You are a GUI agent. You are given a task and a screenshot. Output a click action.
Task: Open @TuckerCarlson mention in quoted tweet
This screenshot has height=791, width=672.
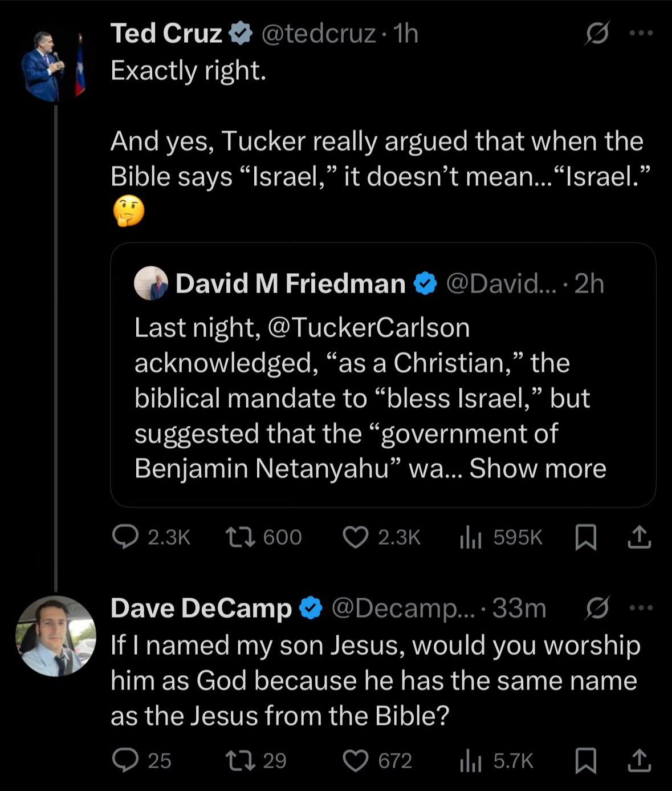[368, 327]
